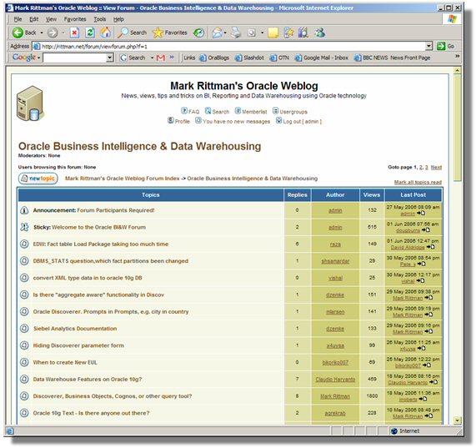This screenshot has height=448, width=476.
Task: Click latest post arrow in Siebel Analytics row
Action: click(x=428, y=331)
